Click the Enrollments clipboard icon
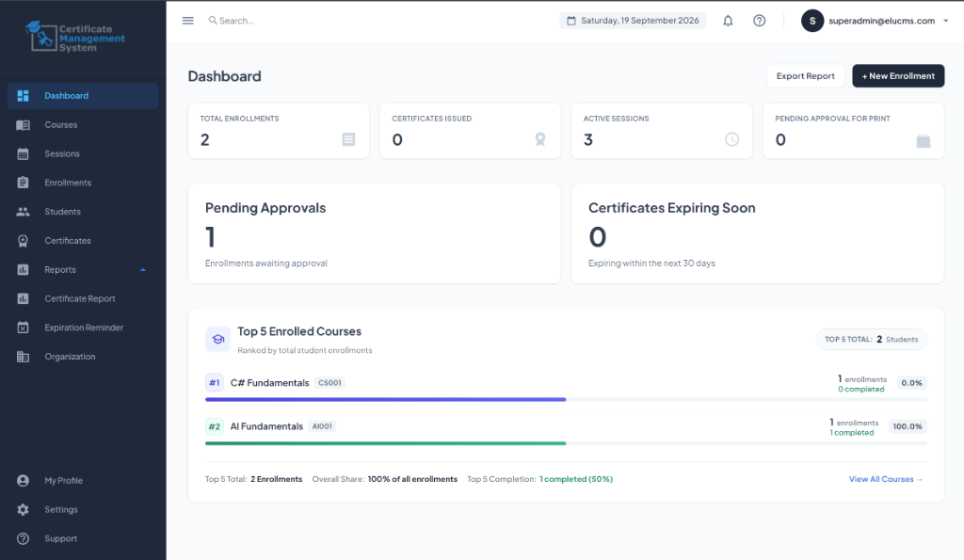Image resolution: width=964 pixels, height=560 pixels. click(x=23, y=183)
